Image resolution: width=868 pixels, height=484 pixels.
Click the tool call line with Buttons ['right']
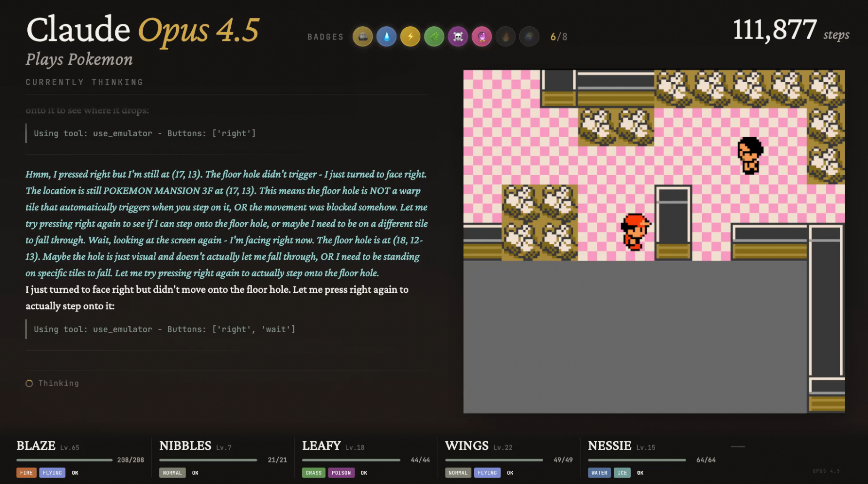(145, 133)
